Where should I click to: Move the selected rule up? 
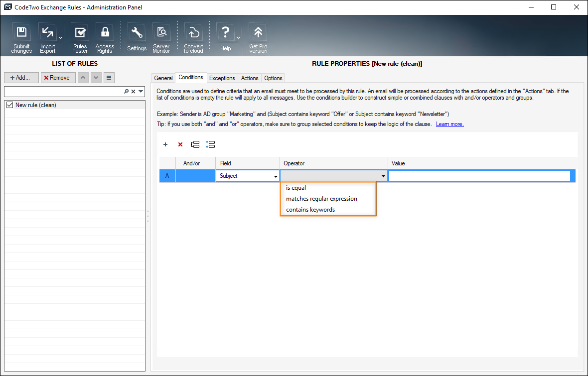(x=83, y=78)
